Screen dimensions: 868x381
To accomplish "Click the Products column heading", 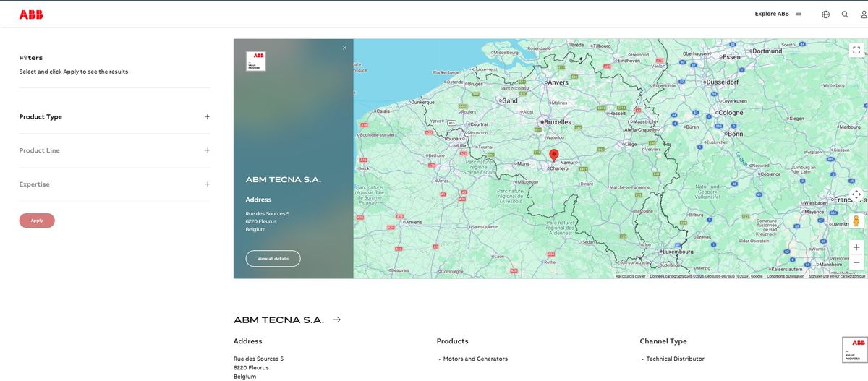I will tap(453, 341).
